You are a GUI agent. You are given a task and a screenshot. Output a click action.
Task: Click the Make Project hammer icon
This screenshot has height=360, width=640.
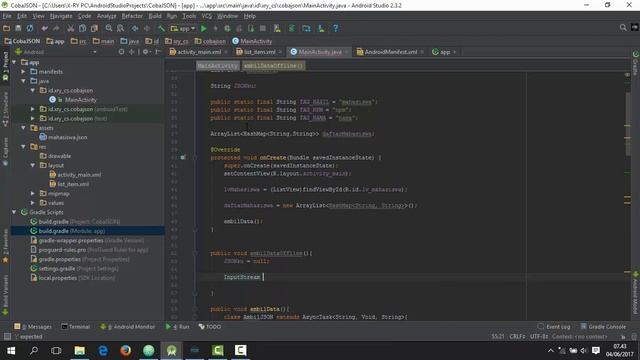(x=161, y=28)
